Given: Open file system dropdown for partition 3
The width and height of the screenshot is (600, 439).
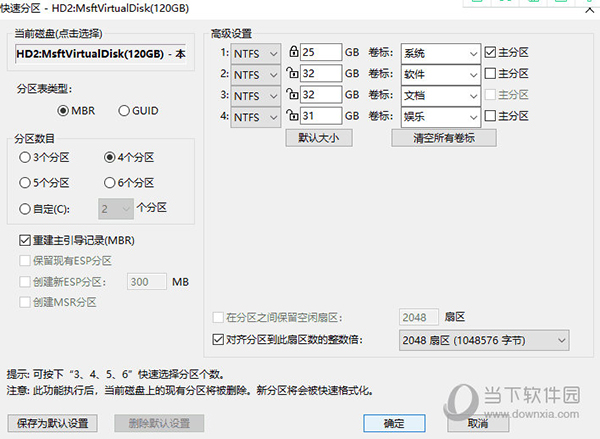Looking at the screenshot, I should (x=256, y=96).
